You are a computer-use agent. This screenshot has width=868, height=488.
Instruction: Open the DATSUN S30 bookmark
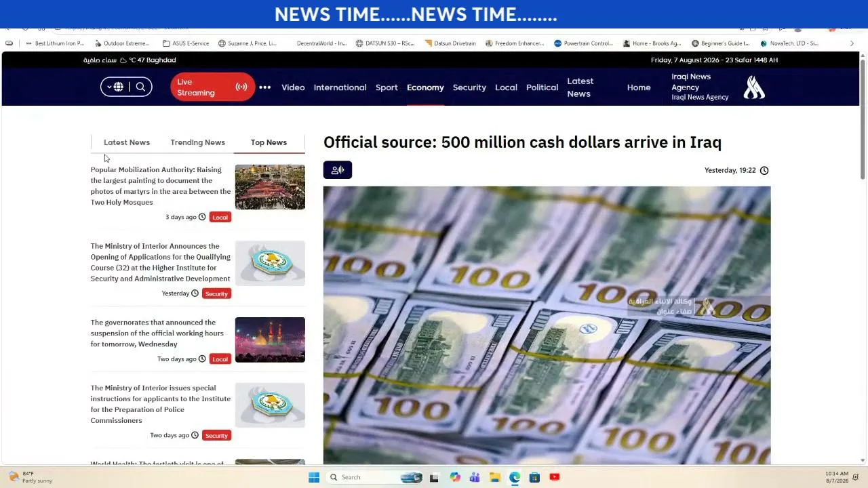(385, 43)
